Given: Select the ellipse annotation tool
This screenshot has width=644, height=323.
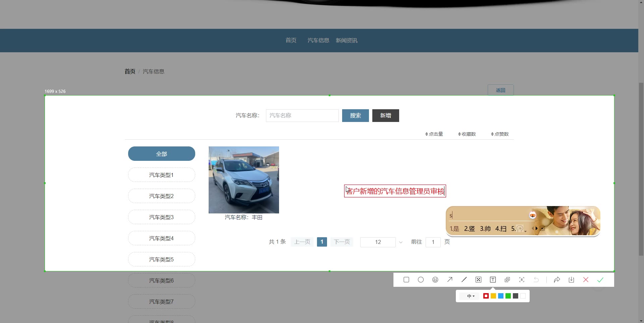Looking at the screenshot, I should [x=421, y=280].
